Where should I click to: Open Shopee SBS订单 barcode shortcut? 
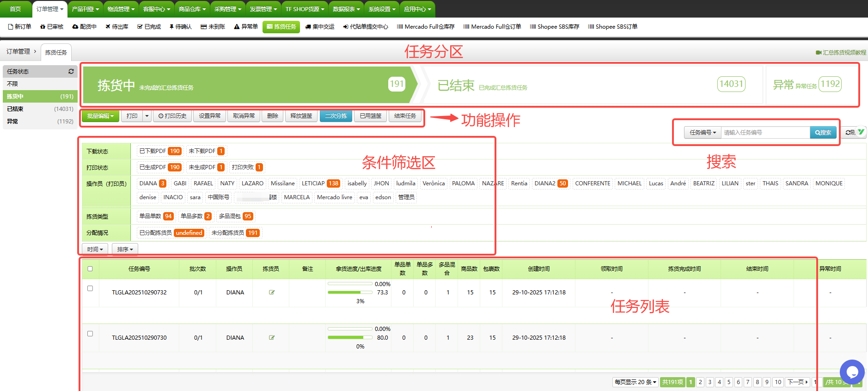coord(613,27)
